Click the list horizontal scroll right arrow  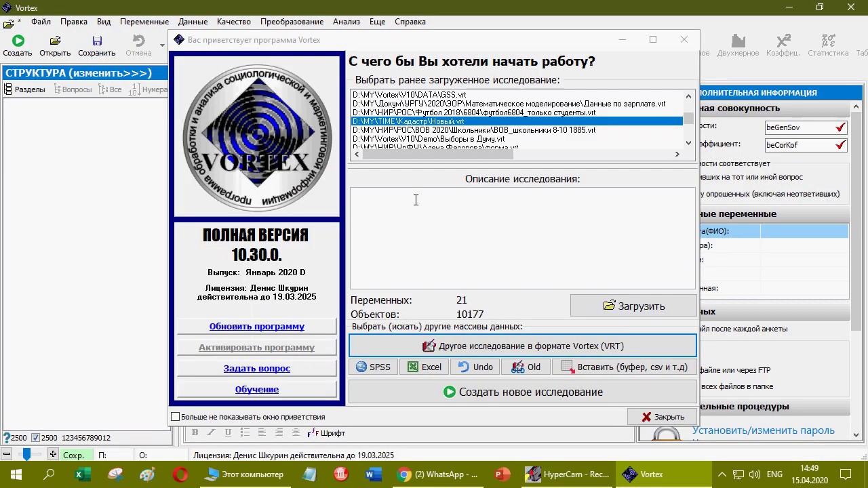676,155
